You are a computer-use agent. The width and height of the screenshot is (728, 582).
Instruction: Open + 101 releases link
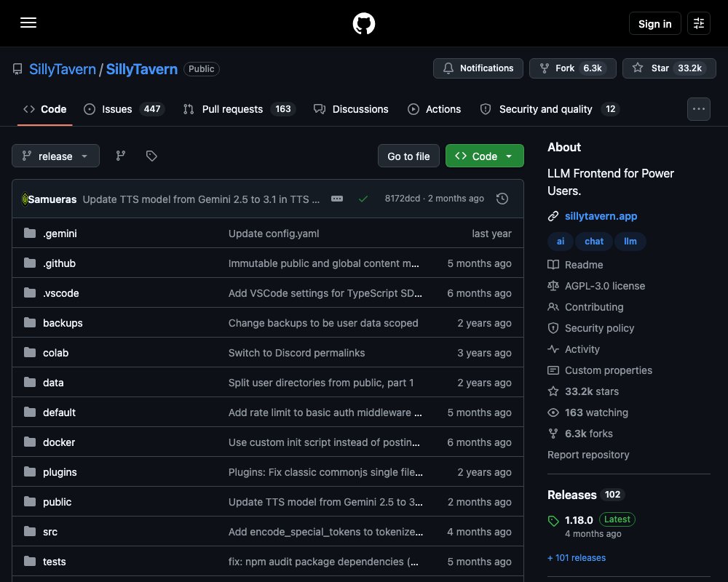point(576,557)
